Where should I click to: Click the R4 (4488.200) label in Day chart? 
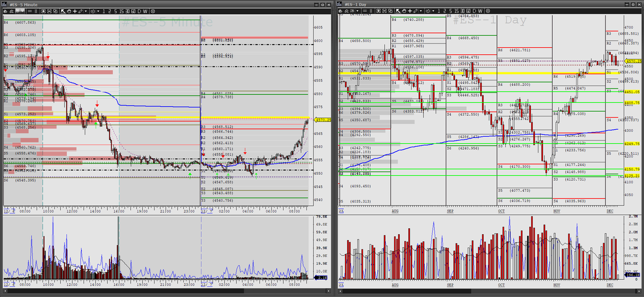pyautogui.click(x=514, y=85)
